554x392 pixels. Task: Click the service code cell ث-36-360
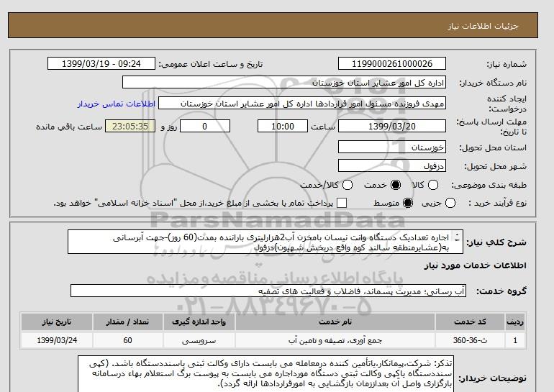pyautogui.click(x=470, y=340)
